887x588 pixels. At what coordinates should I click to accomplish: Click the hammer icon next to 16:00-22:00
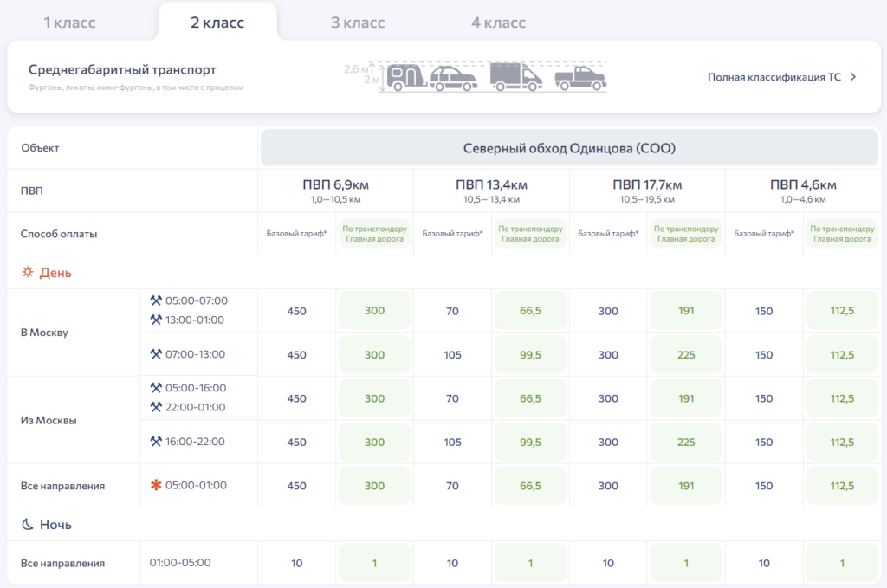[x=156, y=442]
